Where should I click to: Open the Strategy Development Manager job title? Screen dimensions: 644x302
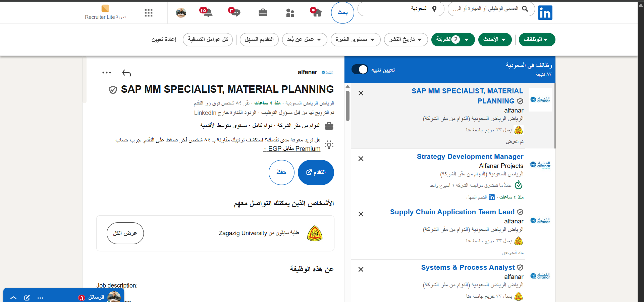(470, 157)
